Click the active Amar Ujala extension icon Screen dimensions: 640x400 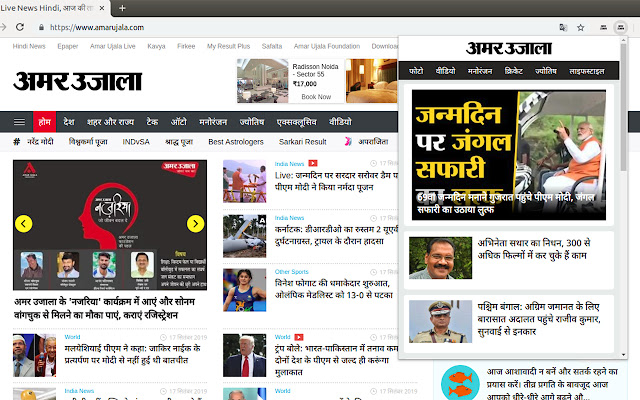click(620, 27)
